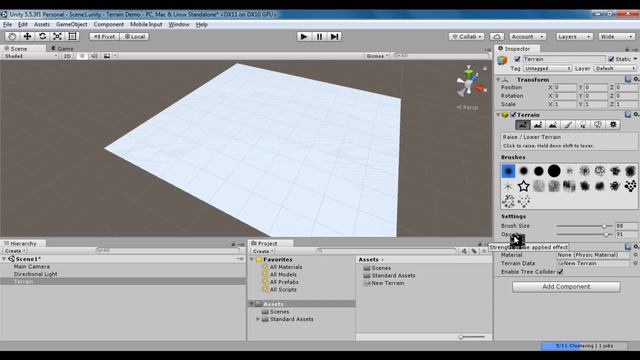Viewport: 640px width, 360px height.
Task: Open Project panel Create button
Action: coord(262,251)
